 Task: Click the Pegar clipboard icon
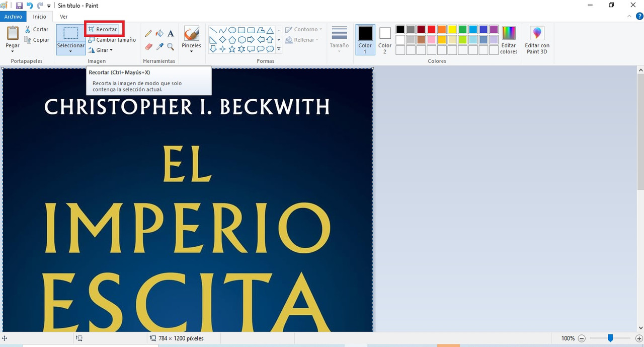13,33
